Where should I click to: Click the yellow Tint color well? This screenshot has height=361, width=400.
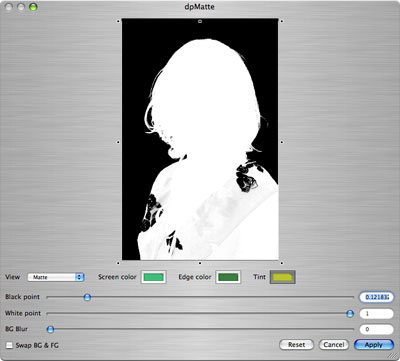point(283,277)
